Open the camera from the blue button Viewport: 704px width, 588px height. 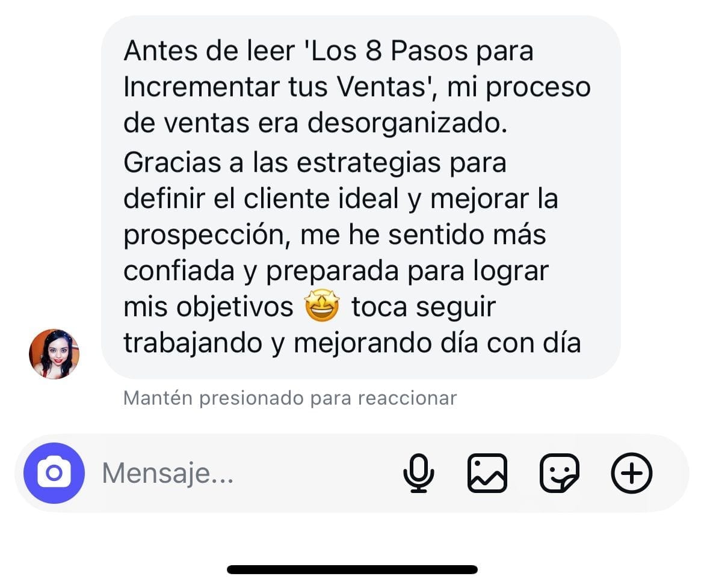(x=54, y=473)
